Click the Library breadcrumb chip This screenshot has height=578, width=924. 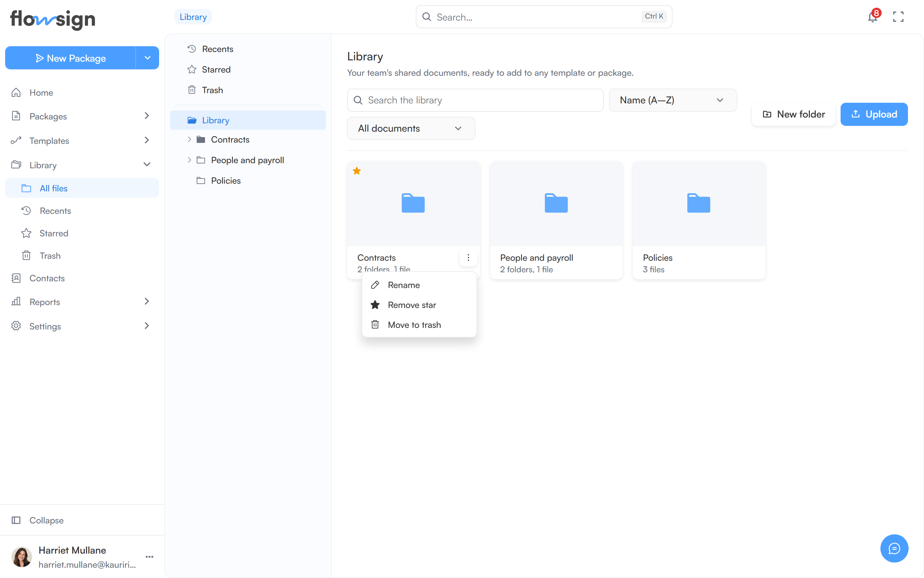193,17
